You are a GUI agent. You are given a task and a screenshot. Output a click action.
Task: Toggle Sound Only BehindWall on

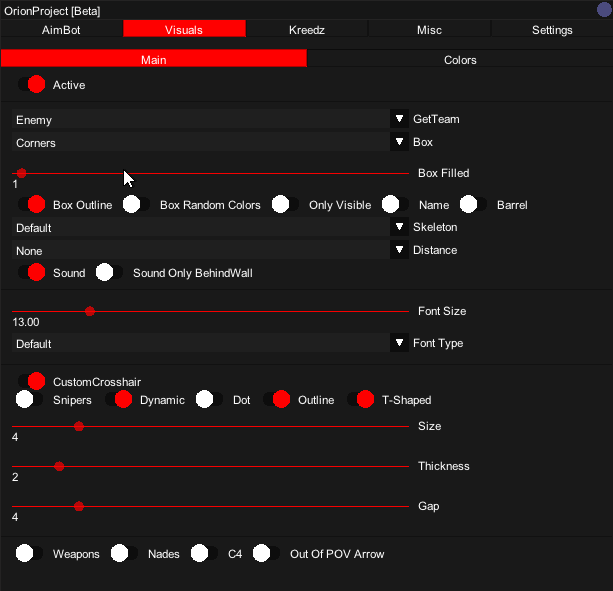110,272
